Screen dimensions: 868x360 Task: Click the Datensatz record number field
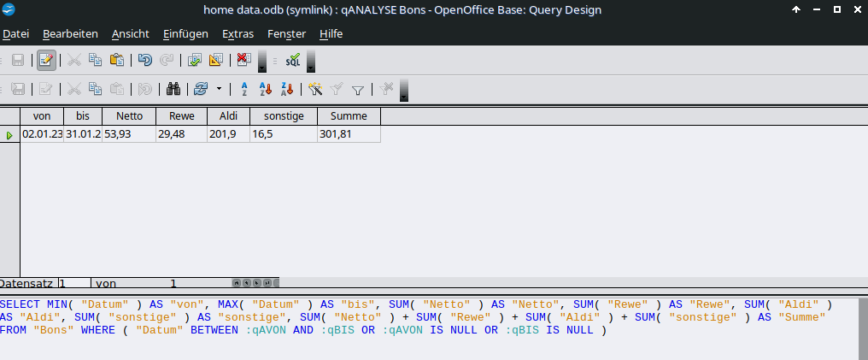(x=74, y=283)
